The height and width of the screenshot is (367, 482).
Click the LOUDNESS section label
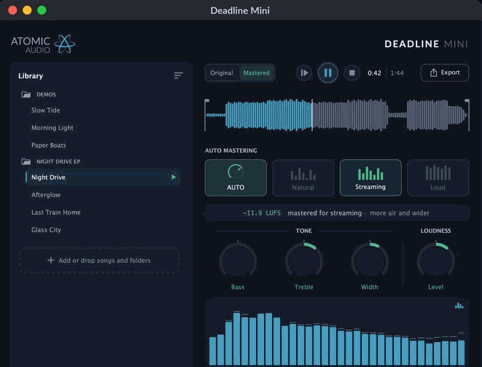pyautogui.click(x=436, y=231)
